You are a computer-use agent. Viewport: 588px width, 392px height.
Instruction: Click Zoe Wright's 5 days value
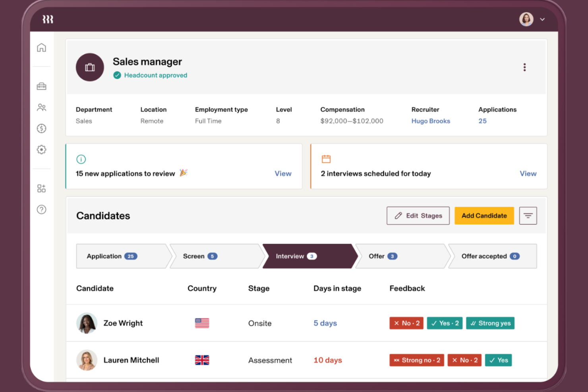(x=325, y=323)
